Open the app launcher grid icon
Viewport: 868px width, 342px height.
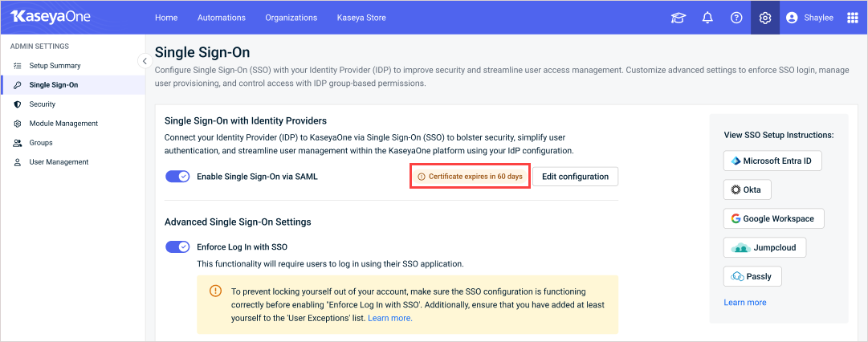(x=852, y=18)
